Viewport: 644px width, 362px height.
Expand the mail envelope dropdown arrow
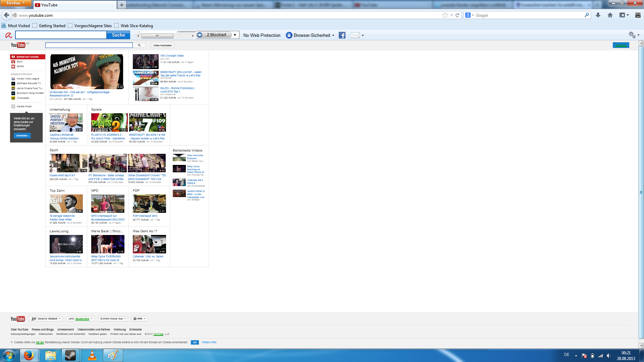pyautogui.click(x=363, y=35)
